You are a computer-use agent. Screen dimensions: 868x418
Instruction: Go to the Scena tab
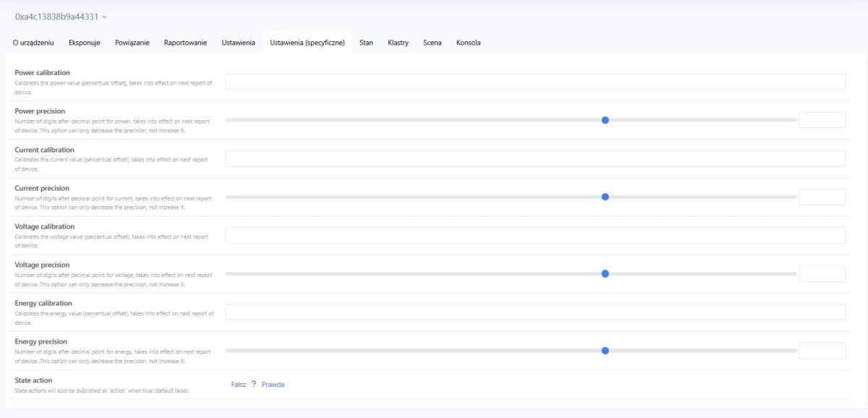point(433,43)
